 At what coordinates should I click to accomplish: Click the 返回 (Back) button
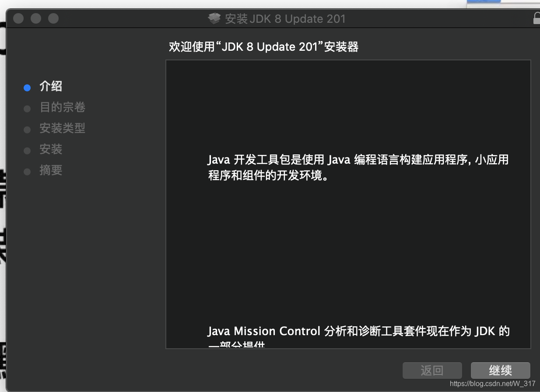(x=432, y=371)
